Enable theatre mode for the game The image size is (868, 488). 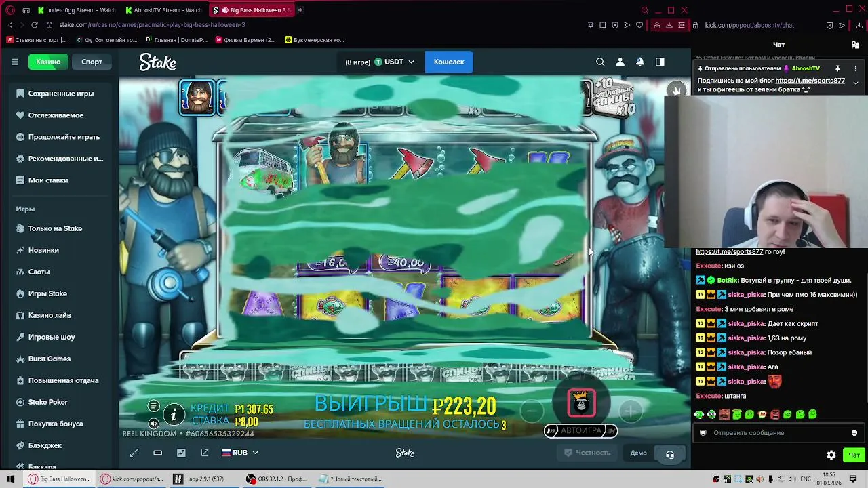pos(157,453)
